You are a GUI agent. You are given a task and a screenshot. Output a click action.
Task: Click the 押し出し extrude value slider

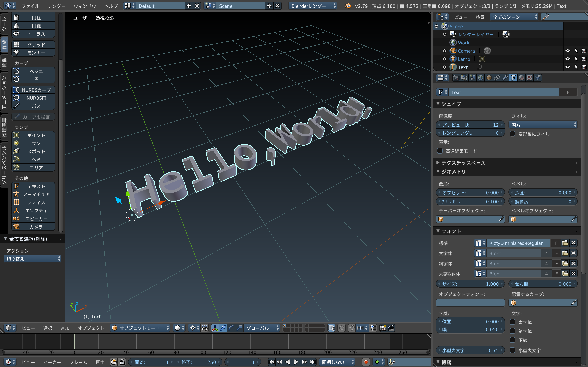pos(470,201)
